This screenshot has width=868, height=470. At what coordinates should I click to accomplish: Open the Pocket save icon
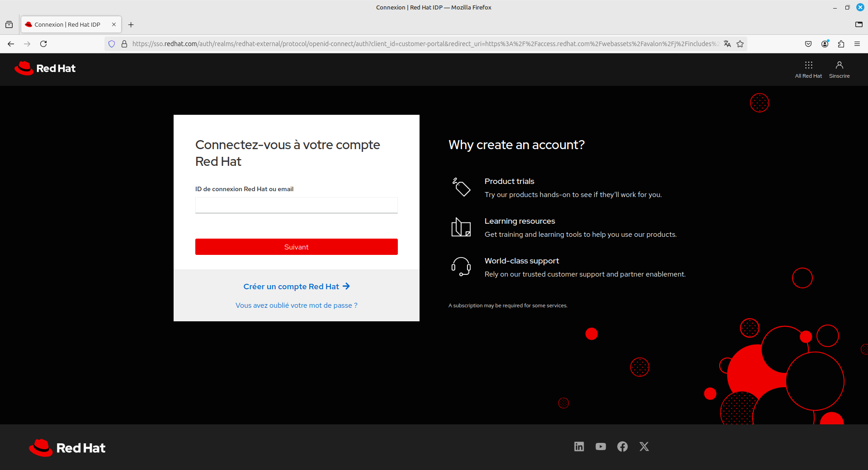pos(808,44)
